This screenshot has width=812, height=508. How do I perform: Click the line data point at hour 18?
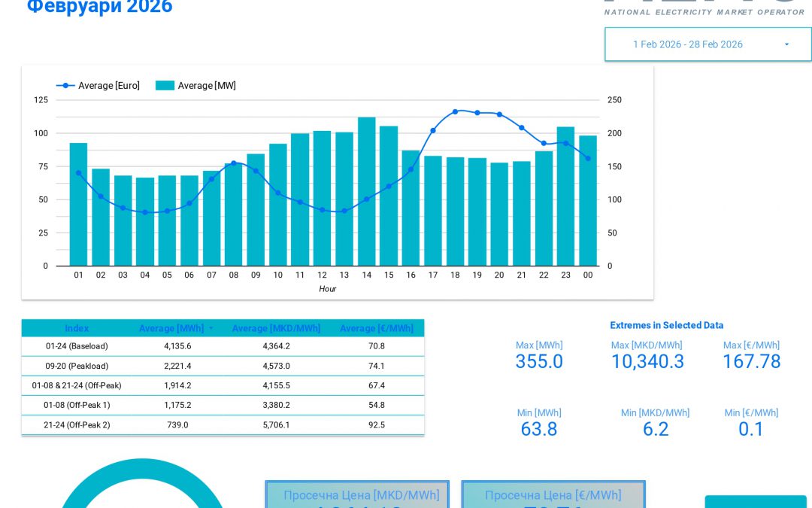455,111
